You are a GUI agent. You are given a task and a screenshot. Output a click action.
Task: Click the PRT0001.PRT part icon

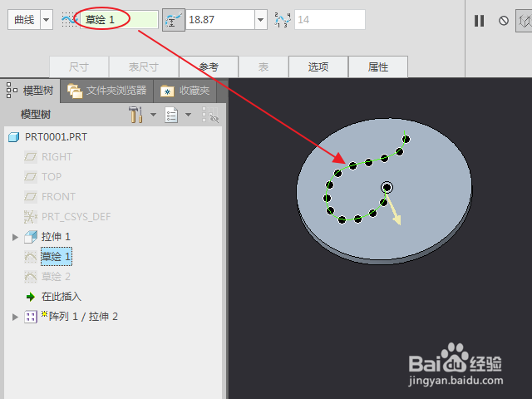pos(13,137)
